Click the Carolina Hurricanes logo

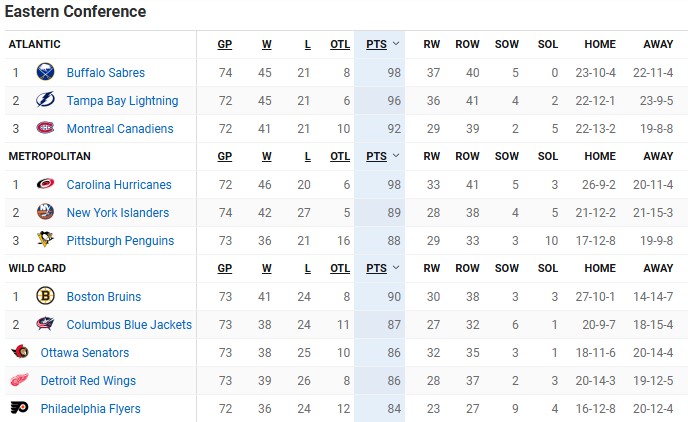45,185
